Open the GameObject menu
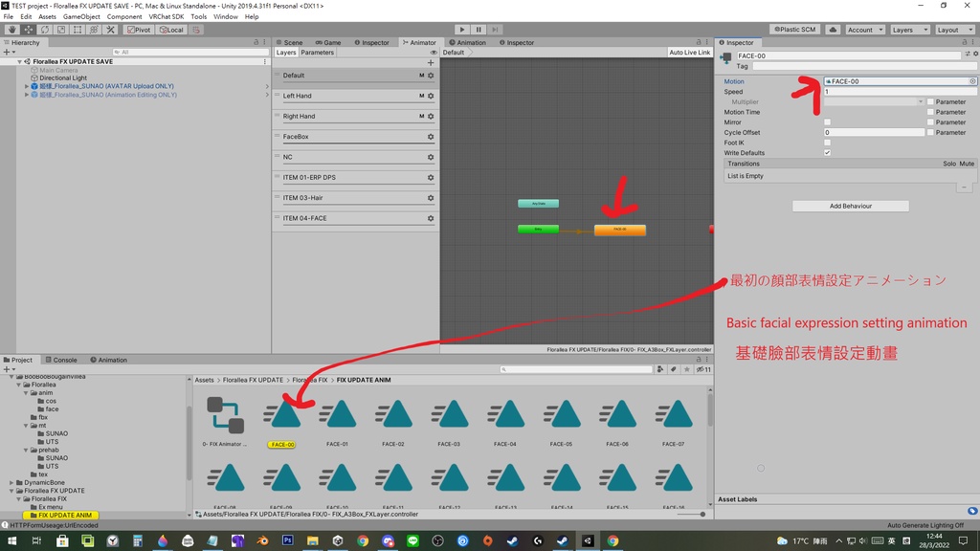980x551 pixels. pos(81,17)
